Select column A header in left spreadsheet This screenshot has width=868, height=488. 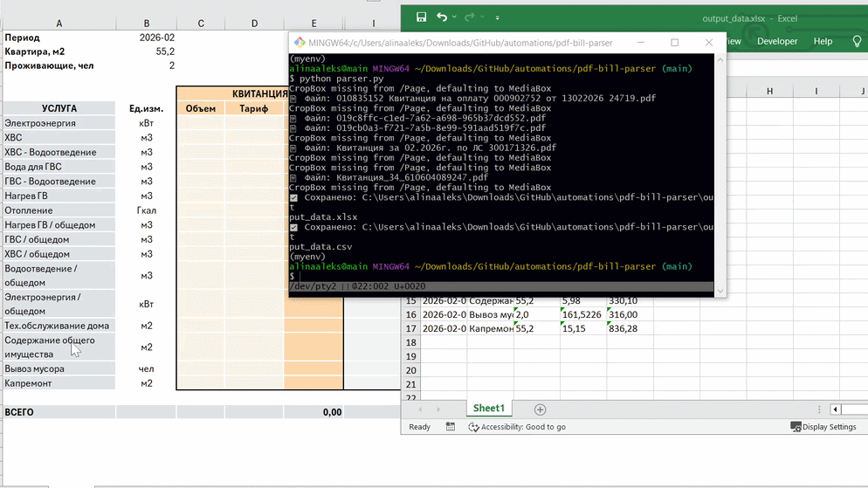click(x=59, y=24)
